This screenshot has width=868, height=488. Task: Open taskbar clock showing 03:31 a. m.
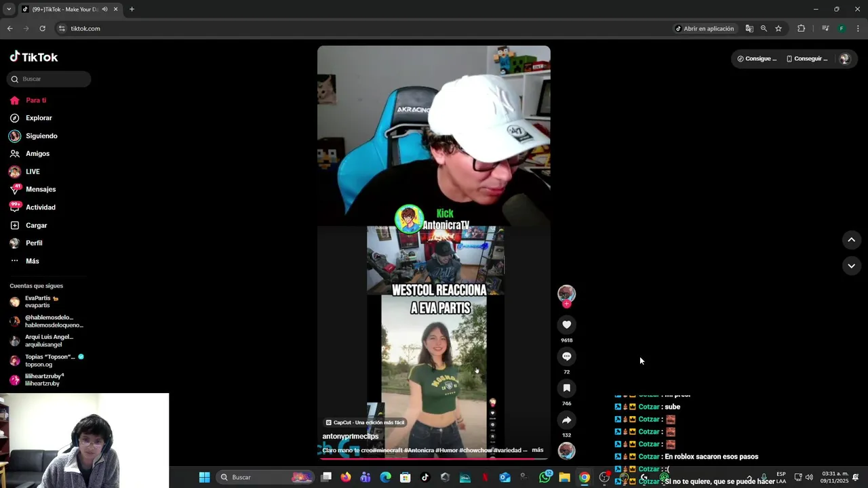(x=834, y=477)
